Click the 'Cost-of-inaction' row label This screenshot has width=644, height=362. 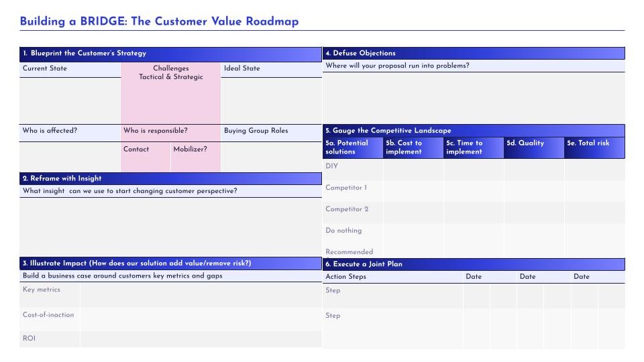[48, 315]
